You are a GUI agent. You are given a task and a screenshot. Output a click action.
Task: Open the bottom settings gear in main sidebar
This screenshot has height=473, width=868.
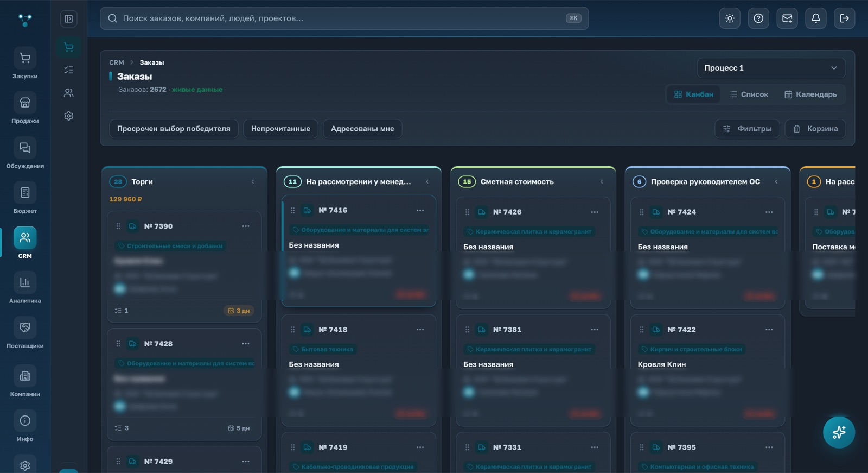(x=25, y=465)
